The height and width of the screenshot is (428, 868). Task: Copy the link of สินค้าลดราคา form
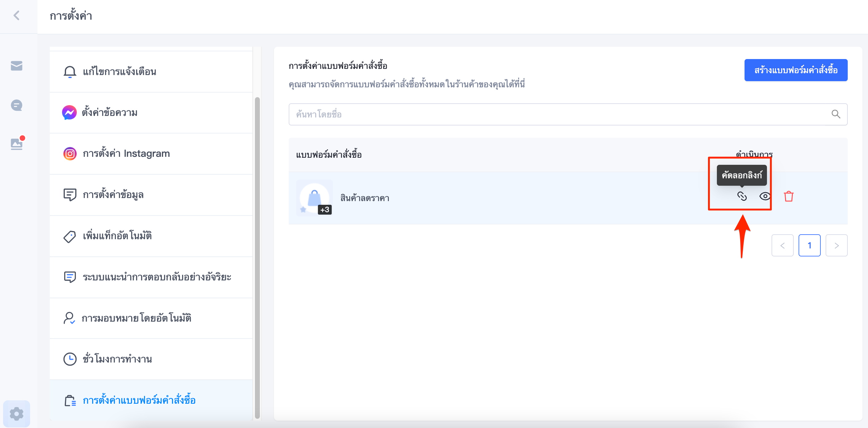coord(742,196)
